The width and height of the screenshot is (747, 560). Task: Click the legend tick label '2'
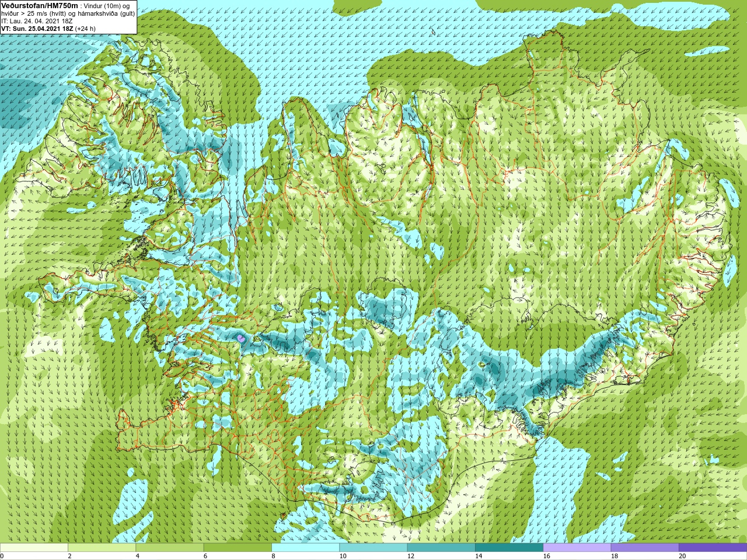(x=69, y=556)
